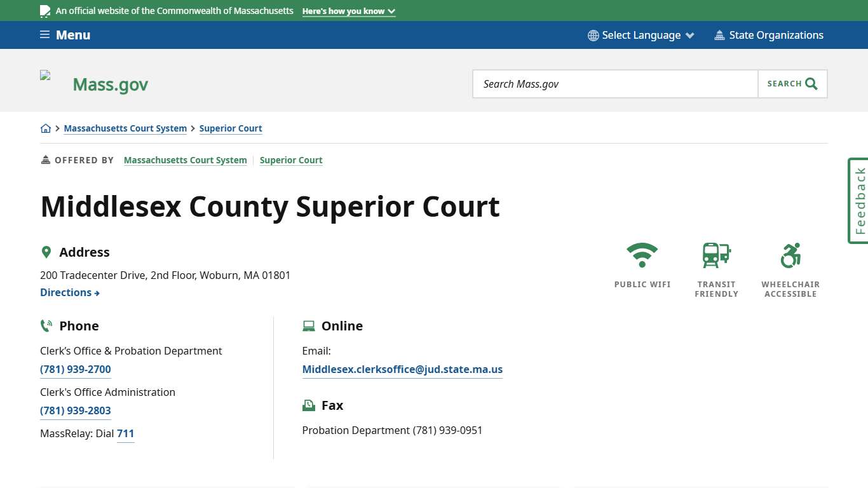Open the Feedback side tab
Image resolution: width=868 pixels, height=488 pixels.
pos(858,201)
